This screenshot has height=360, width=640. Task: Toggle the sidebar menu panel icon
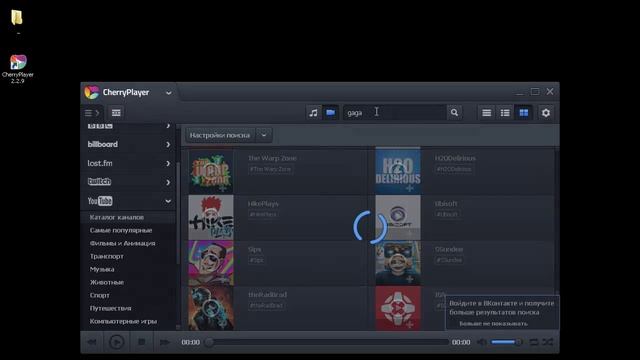pyautogui.click(x=92, y=113)
